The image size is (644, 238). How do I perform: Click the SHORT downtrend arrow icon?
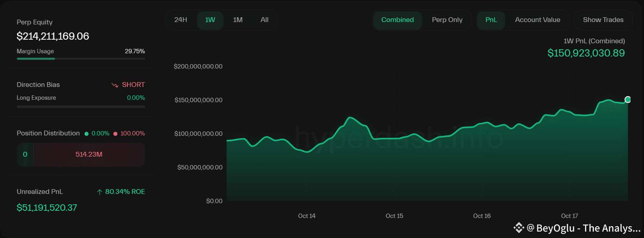115,85
